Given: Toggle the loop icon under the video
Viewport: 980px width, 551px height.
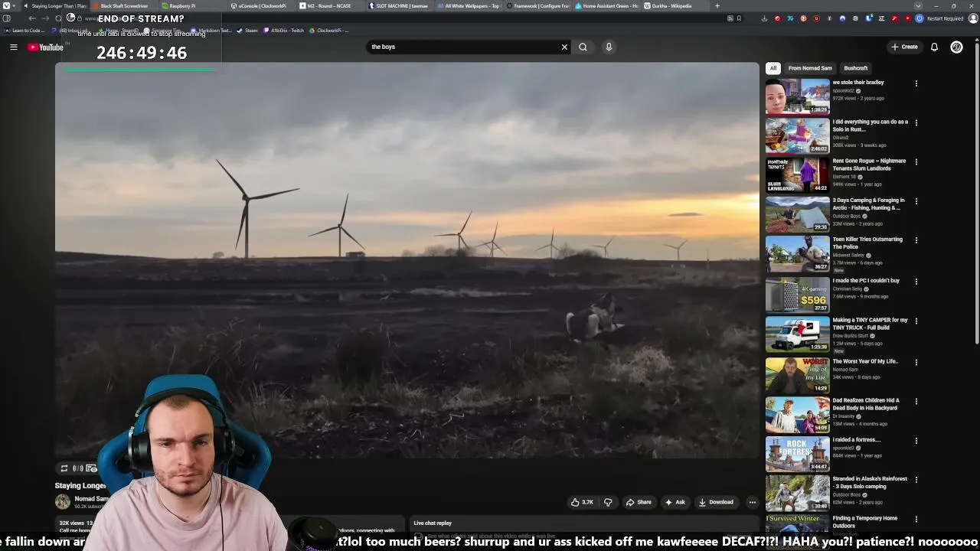Looking at the screenshot, I should pyautogui.click(x=64, y=468).
